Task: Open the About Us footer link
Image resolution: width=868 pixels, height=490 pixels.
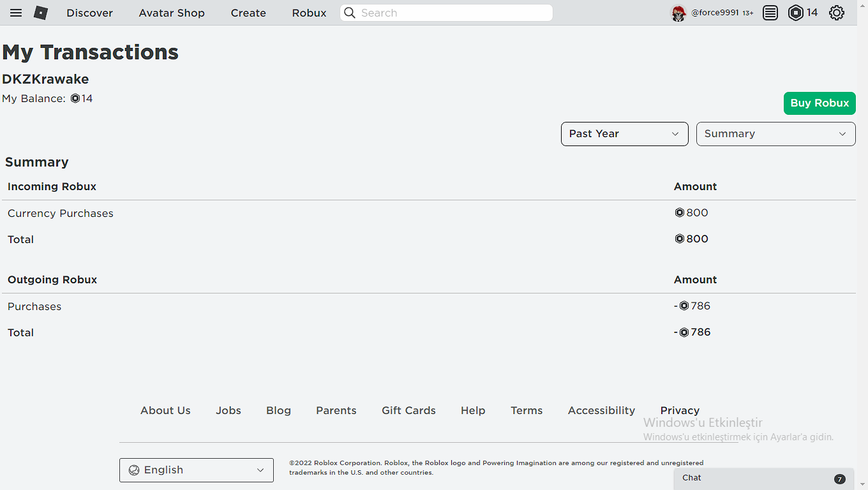Action: click(x=165, y=410)
